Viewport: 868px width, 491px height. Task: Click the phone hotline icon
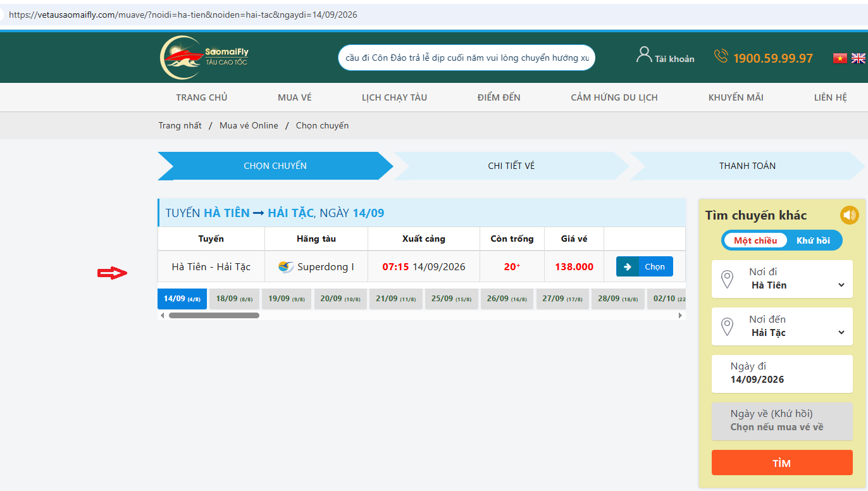721,56
